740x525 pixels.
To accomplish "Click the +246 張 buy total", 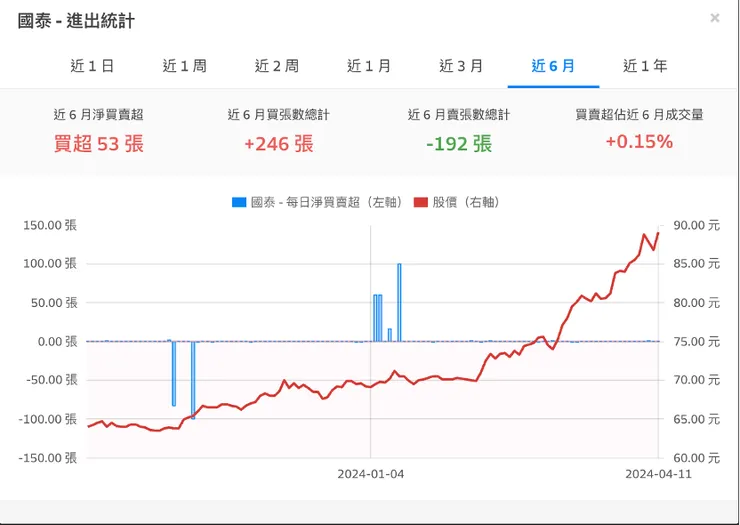I will [278, 144].
